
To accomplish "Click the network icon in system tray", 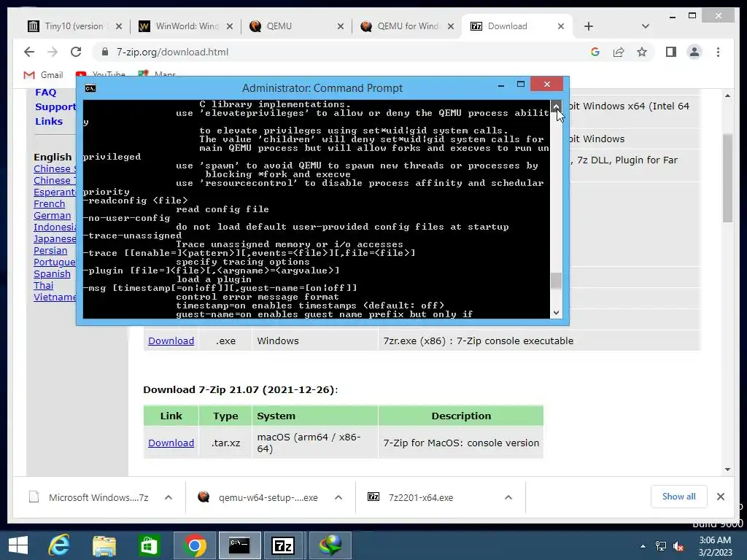I will [661, 546].
